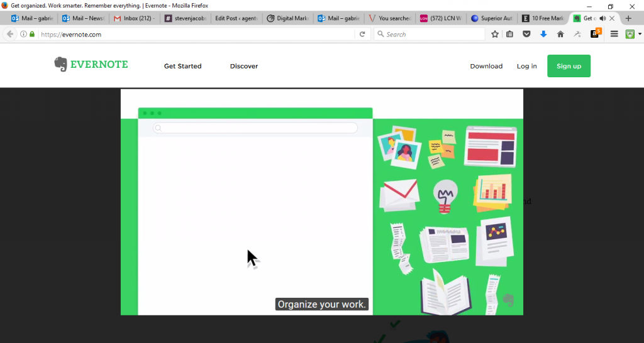Click the open book illustration in video
The width and height of the screenshot is (644, 343).
point(445,293)
